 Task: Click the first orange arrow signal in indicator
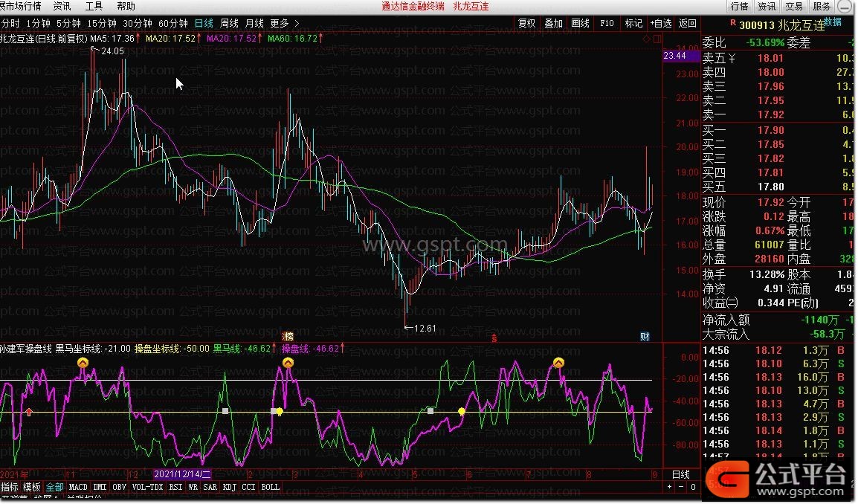83,362
